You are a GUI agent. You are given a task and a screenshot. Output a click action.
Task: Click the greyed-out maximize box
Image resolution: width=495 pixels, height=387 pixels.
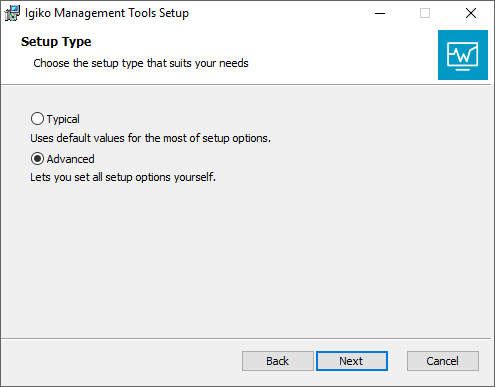[x=425, y=13]
